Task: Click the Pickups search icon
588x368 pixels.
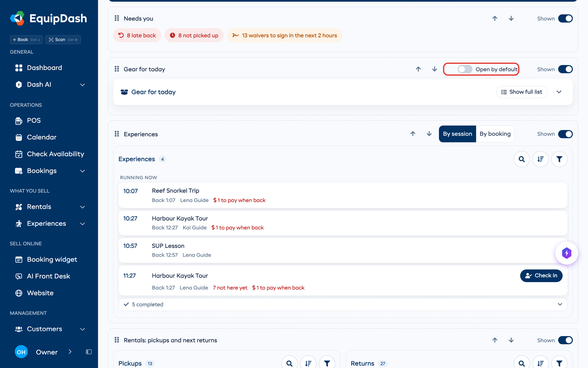Action: [289, 363]
